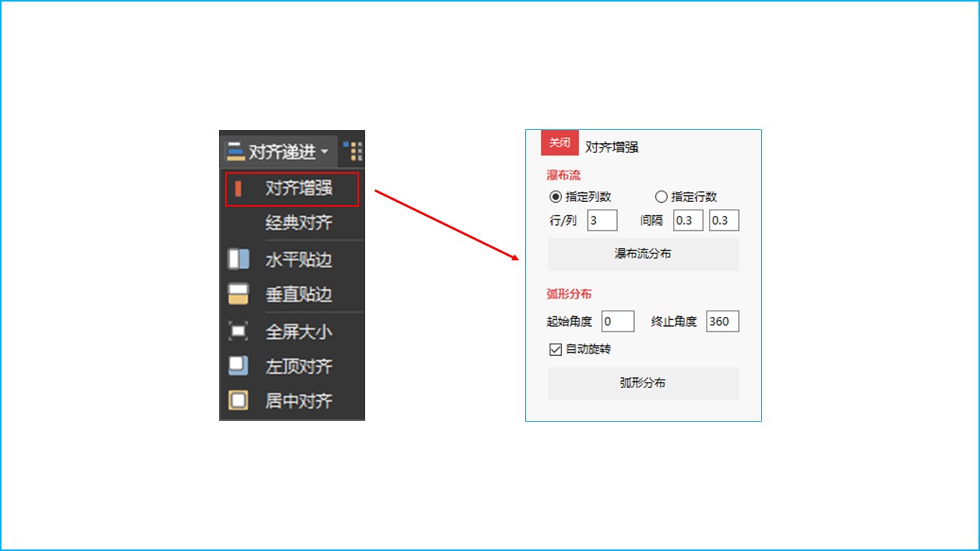The height and width of the screenshot is (551, 980).
Task: Click the 终止角度 input field
Action: coord(723,321)
